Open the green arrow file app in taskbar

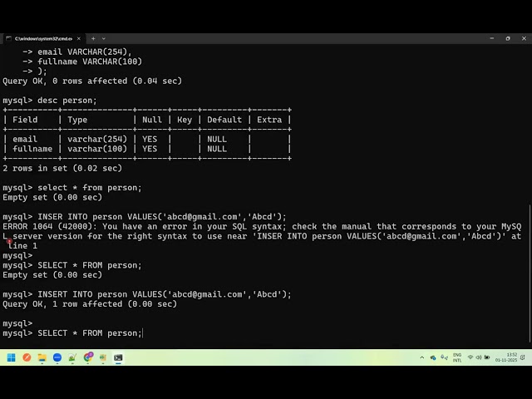point(103,357)
